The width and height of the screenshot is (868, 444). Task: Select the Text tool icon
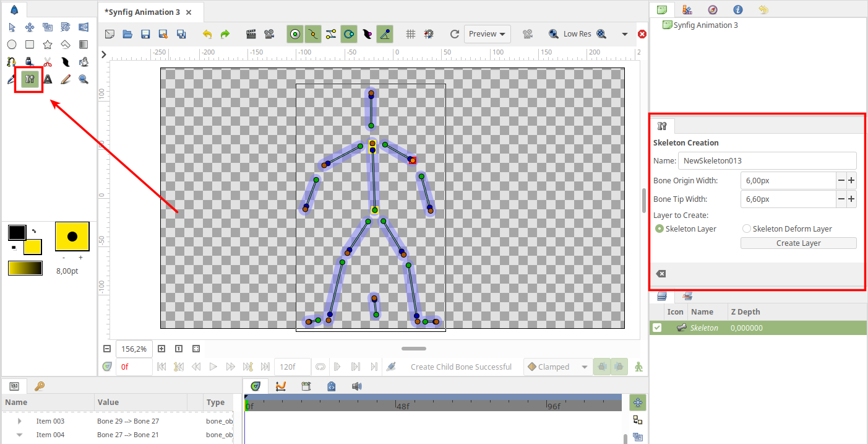point(47,79)
